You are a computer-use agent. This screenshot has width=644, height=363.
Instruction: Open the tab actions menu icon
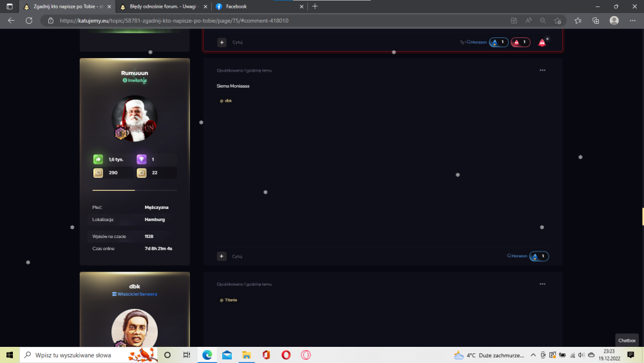pyautogui.click(x=10, y=6)
